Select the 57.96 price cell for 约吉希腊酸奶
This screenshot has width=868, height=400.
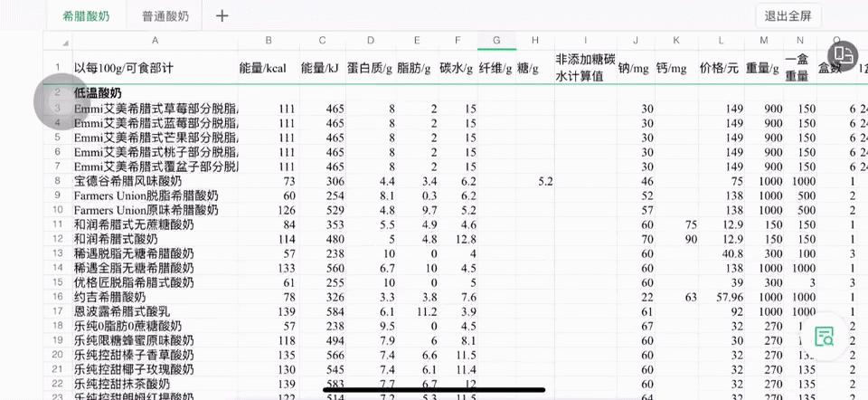tap(721, 297)
